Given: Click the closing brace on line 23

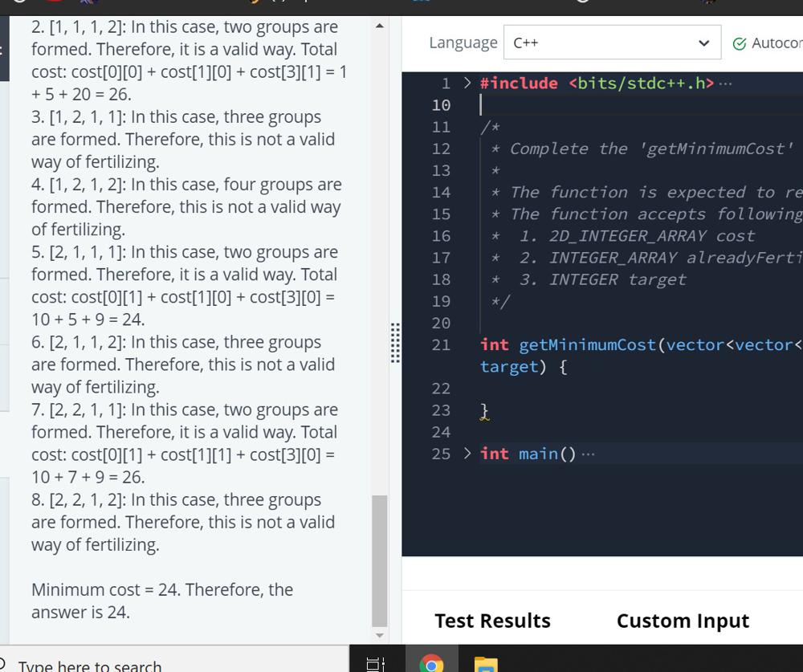Looking at the screenshot, I should [x=484, y=410].
